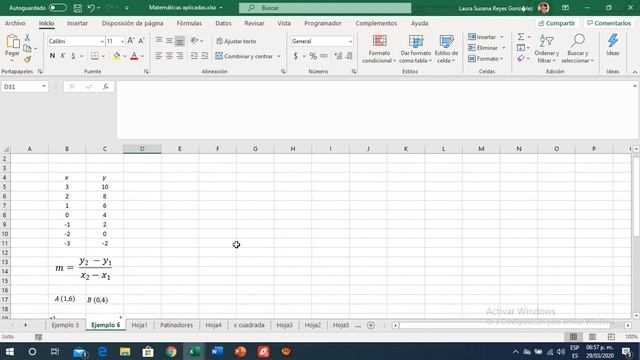Click the cell borders icon
This screenshot has height=360, width=640.
pos(95,56)
